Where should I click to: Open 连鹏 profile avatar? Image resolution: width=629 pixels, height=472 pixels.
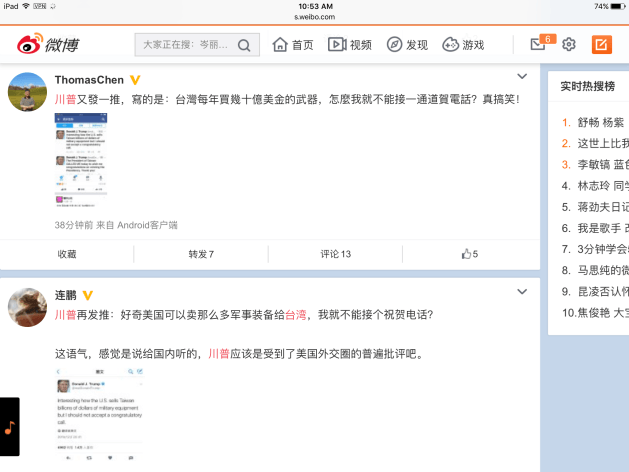[x=27, y=307]
